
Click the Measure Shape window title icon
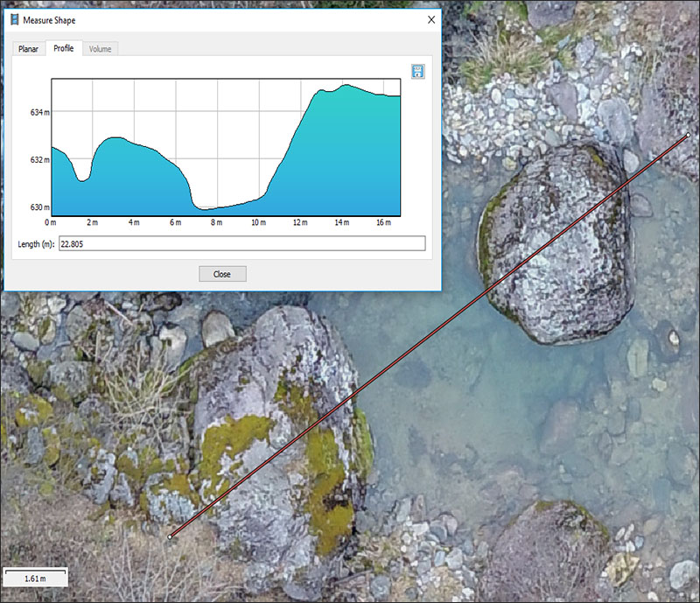pyautogui.click(x=15, y=19)
